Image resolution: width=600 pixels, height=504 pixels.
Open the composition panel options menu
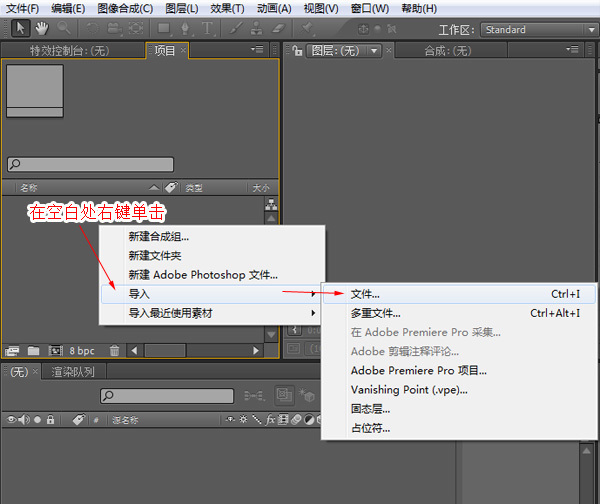tap(572, 49)
